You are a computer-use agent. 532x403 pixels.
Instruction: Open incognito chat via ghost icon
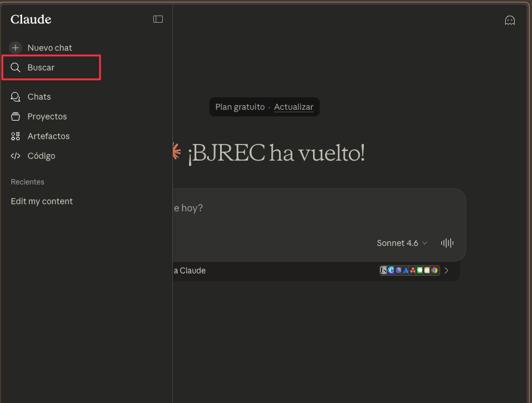click(x=509, y=21)
